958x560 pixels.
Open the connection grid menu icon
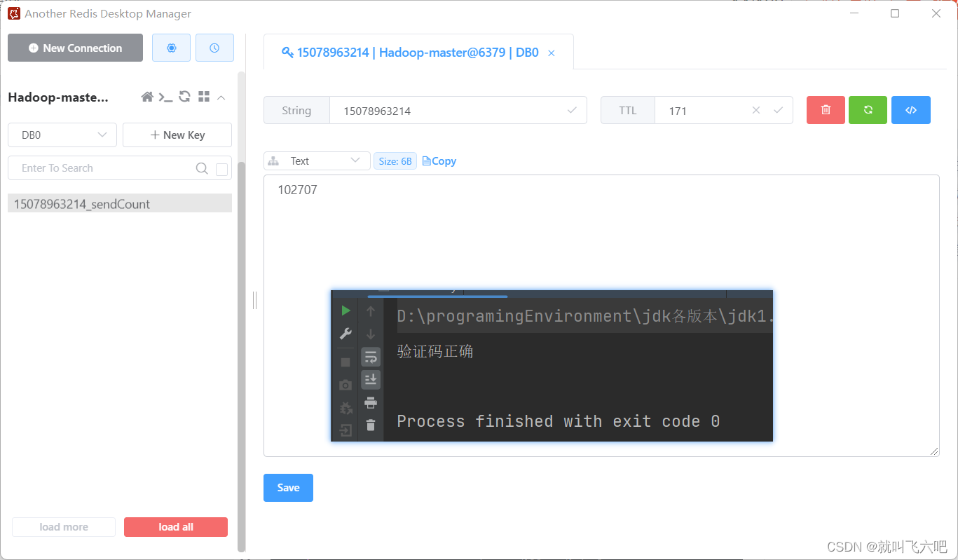[x=204, y=97]
